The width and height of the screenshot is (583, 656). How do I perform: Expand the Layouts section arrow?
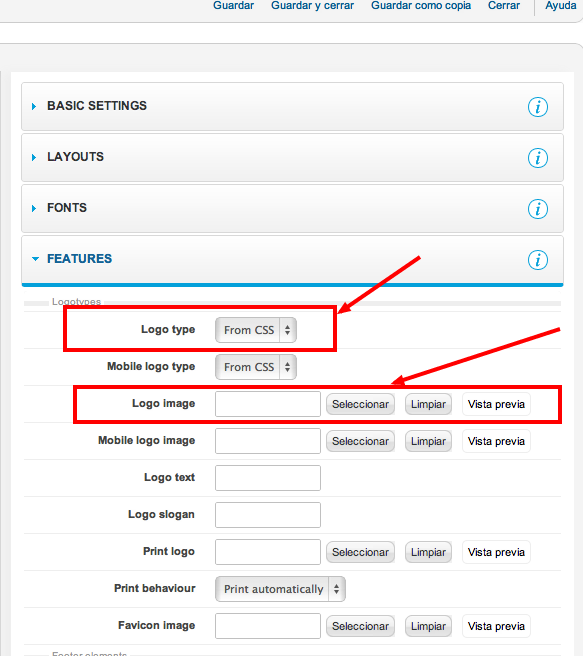click(34, 157)
